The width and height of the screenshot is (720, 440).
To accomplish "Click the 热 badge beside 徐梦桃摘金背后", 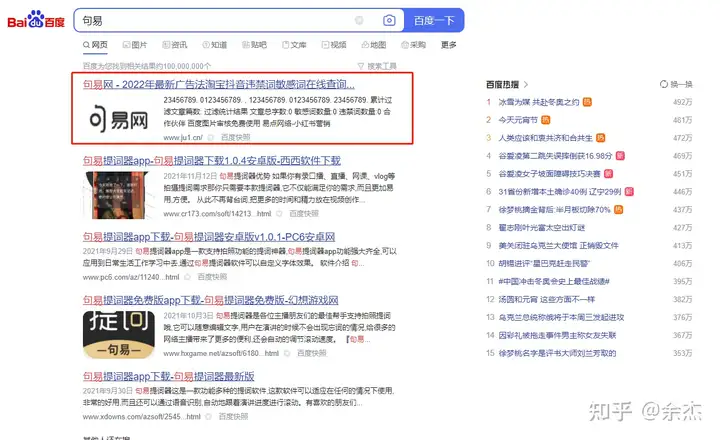I will 619,209.
